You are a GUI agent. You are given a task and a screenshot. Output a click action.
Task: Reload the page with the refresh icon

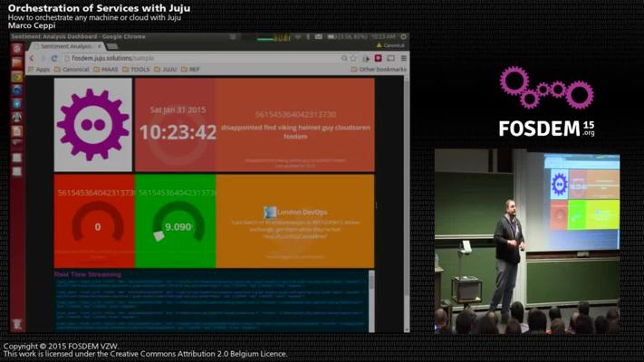click(x=53, y=58)
